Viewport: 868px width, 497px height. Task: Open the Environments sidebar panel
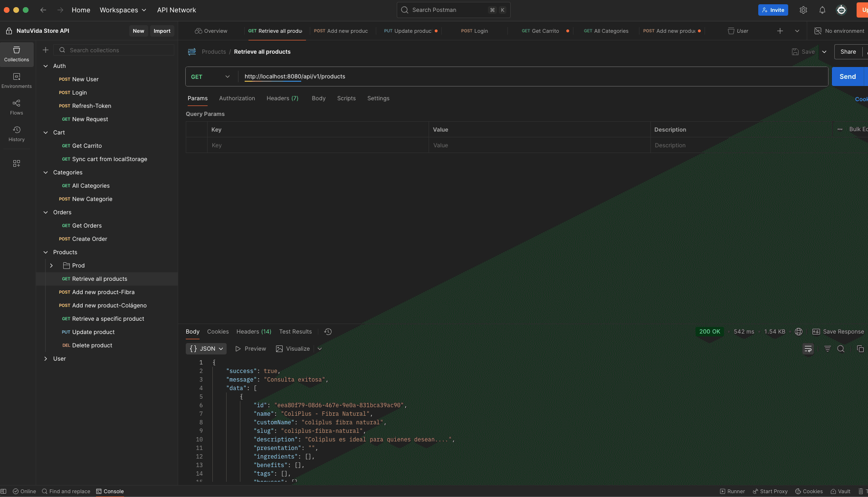(17, 80)
